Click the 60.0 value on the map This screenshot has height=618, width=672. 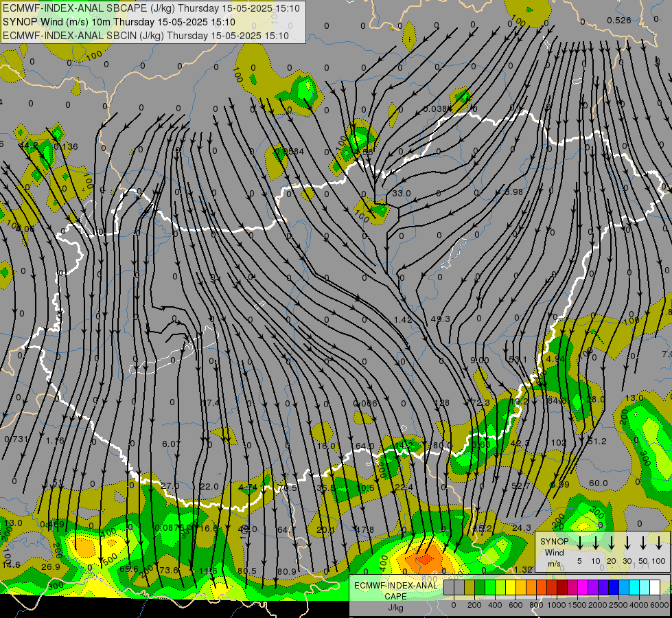pos(599,483)
